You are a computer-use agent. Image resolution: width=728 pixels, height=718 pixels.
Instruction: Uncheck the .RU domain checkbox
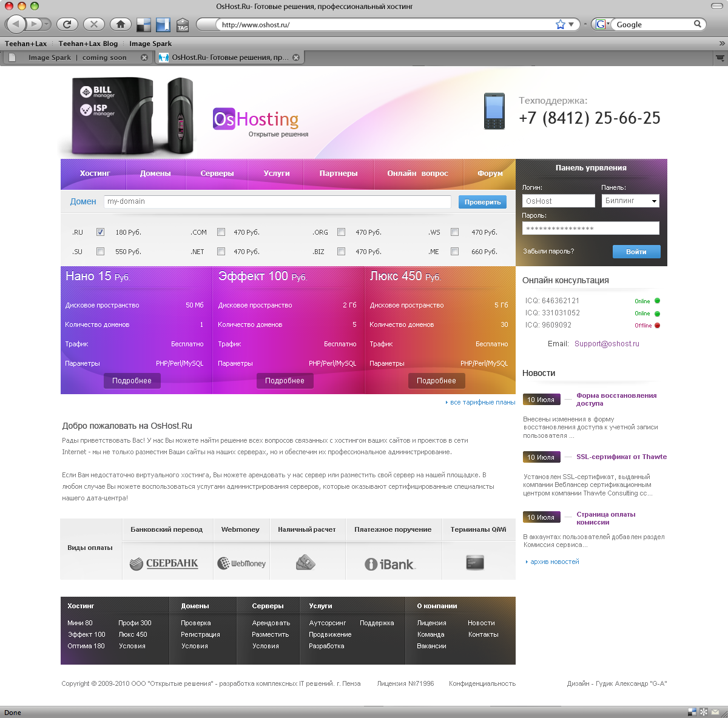(x=101, y=232)
